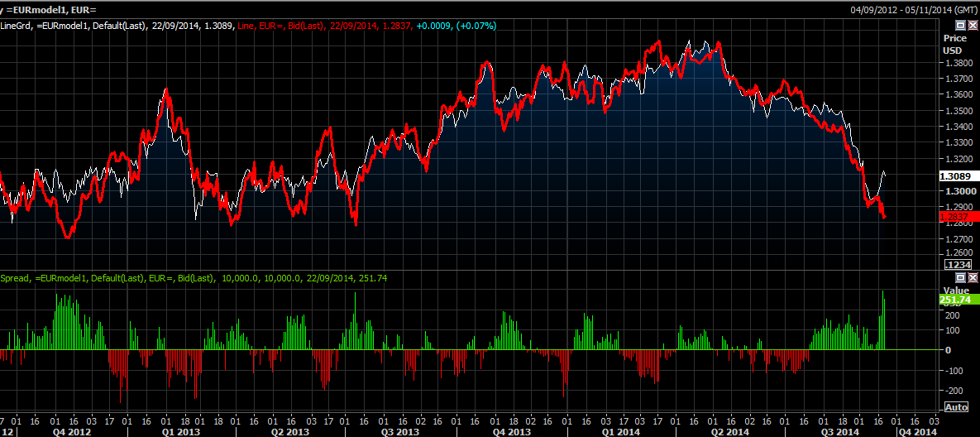Maximize the price chart pane
This screenshot has width=980, height=437.
(961, 26)
